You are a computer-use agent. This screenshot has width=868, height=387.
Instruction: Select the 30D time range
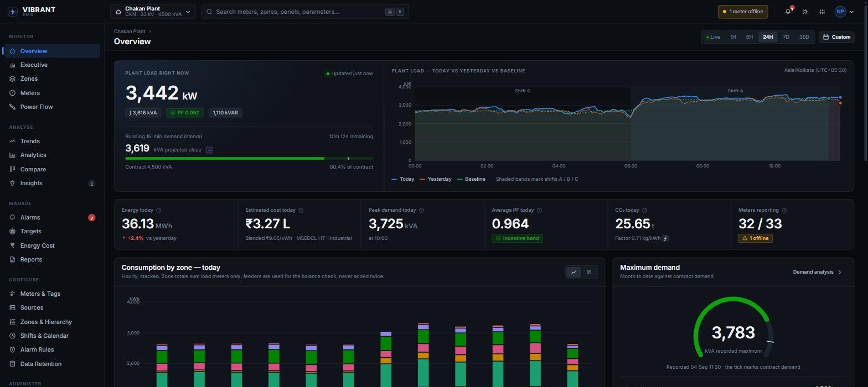point(804,37)
